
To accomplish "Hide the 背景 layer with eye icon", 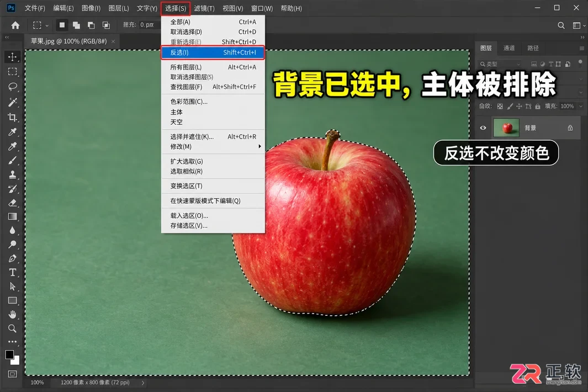I will tap(483, 128).
